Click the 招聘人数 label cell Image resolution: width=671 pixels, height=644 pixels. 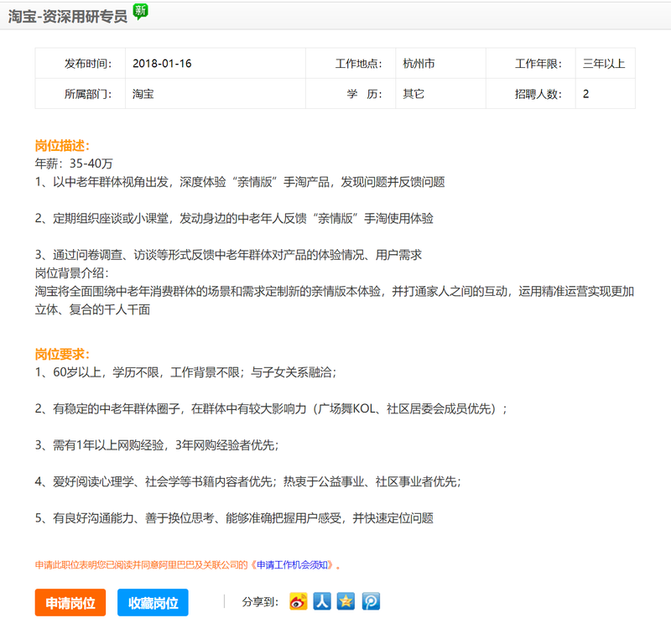click(x=531, y=94)
